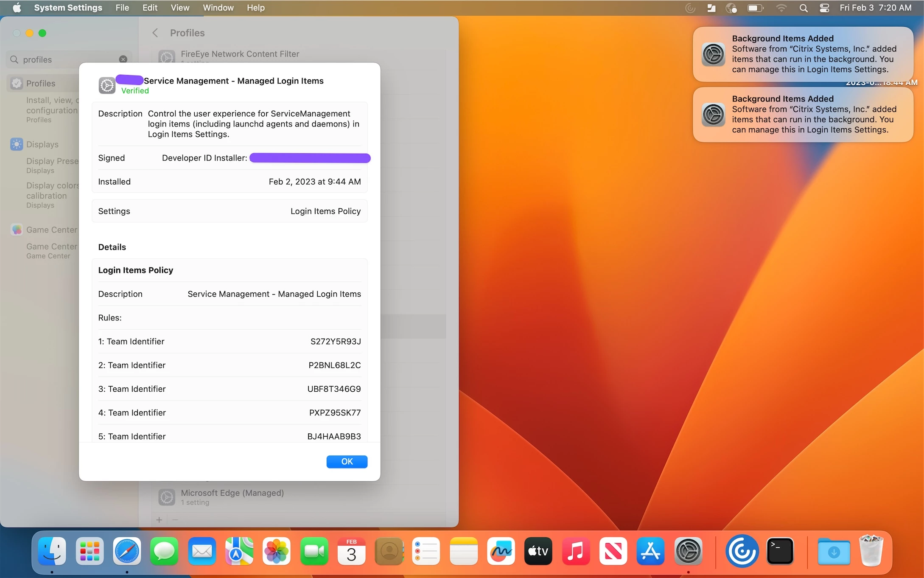Open Downloads folder in the Dock

click(x=834, y=551)
